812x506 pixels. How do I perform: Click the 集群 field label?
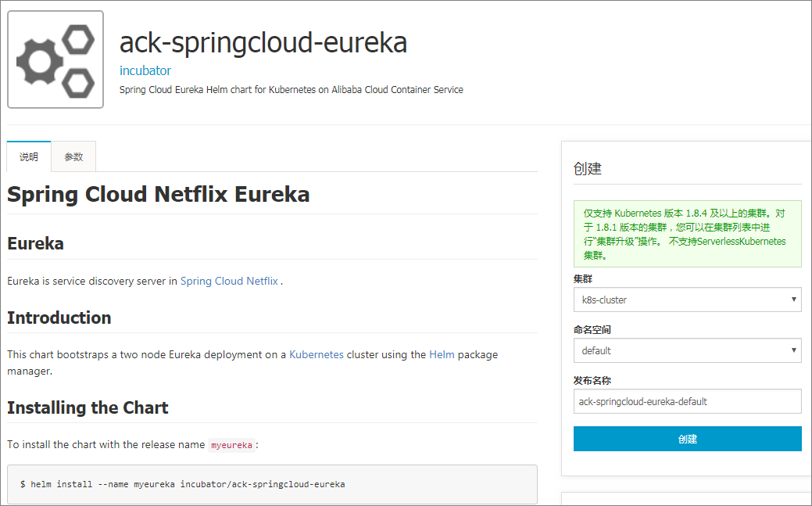click(582, 279)
